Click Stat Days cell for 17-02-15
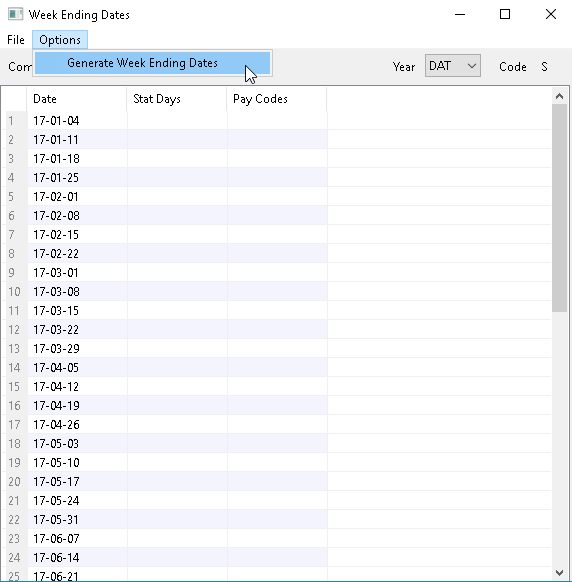572x582 pixels. coord(177,235)
